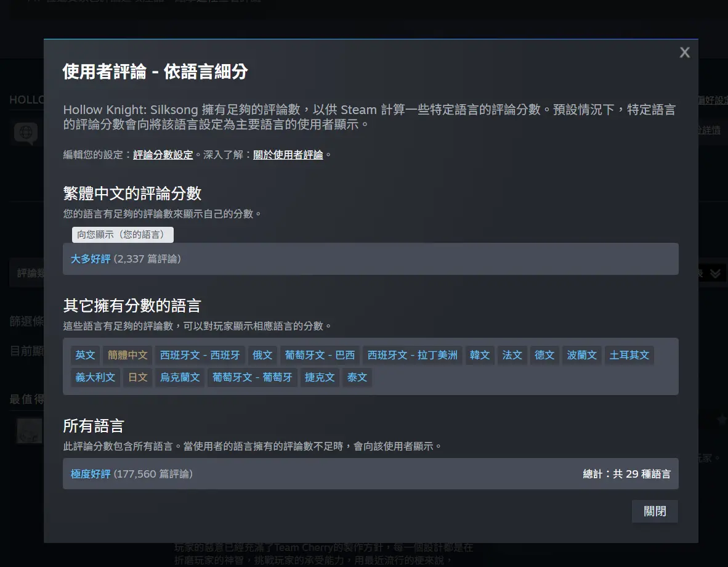The height and width of the screenshot is (567, 728).
Task: Click the globe speech-bubble icon behind dialog
Action: click(x=26, y=133)
